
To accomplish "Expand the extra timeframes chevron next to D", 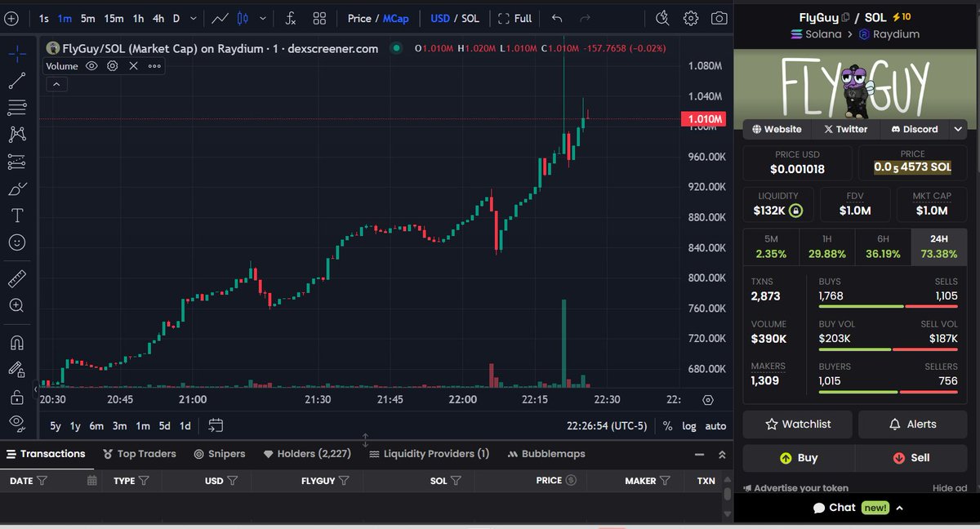I will point(192,17).
